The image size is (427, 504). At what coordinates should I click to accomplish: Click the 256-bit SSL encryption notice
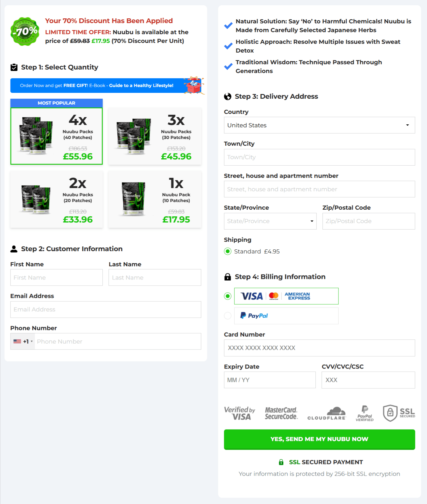tap(319, 474)
